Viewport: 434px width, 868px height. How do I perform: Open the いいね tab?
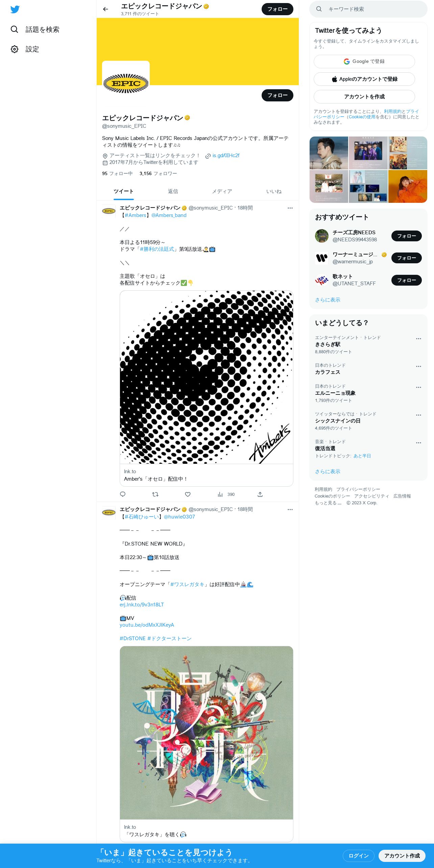(x=274, y=191)
